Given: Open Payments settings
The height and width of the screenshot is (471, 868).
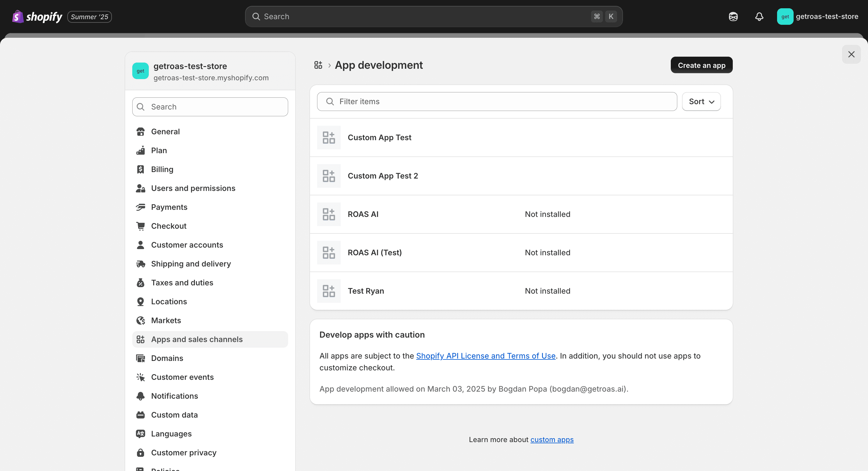Looking at the screenshot, I should pyautogui.click(x=210, y=207).
